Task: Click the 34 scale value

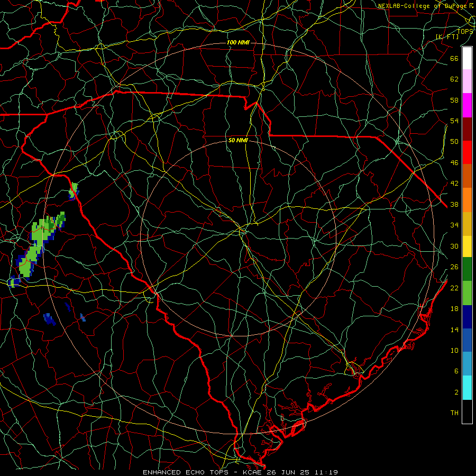Action: tap(454, 225)
